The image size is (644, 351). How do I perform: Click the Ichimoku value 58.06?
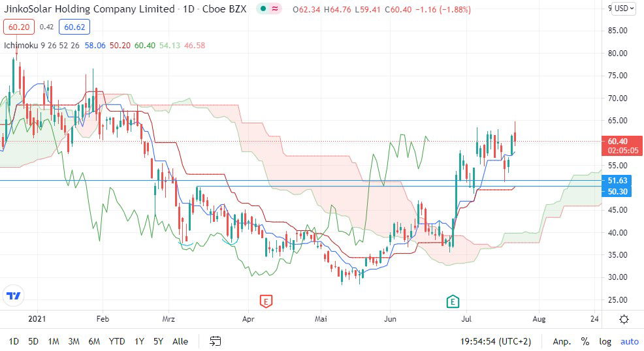tap(95, 46)
